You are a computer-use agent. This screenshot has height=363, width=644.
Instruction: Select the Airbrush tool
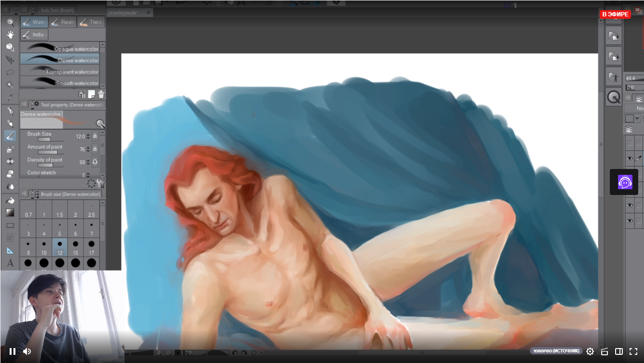pyautogui.click(x=10, y=149)
